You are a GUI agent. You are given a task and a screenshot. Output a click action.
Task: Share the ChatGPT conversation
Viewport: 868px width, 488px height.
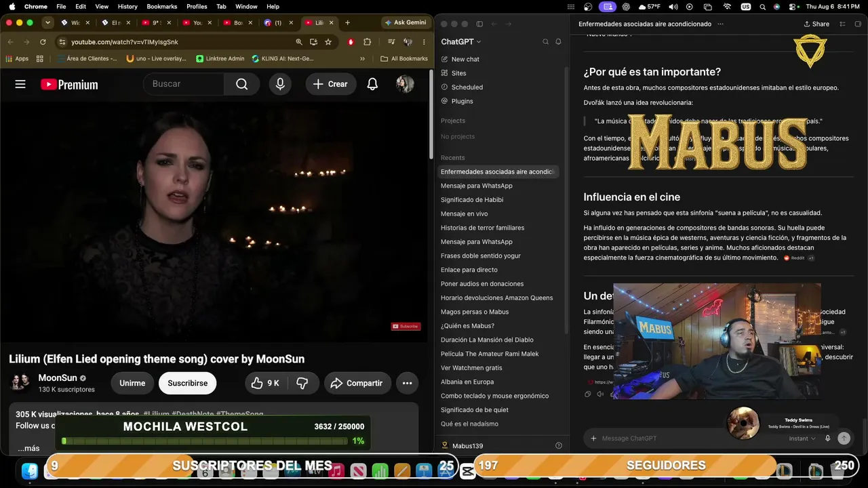[816, 24]
